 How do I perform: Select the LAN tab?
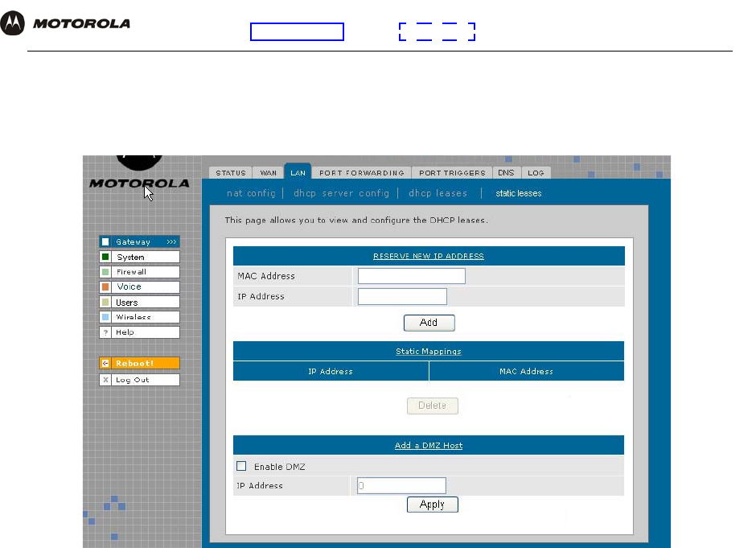pyautogui.click(x=298, y=172)
